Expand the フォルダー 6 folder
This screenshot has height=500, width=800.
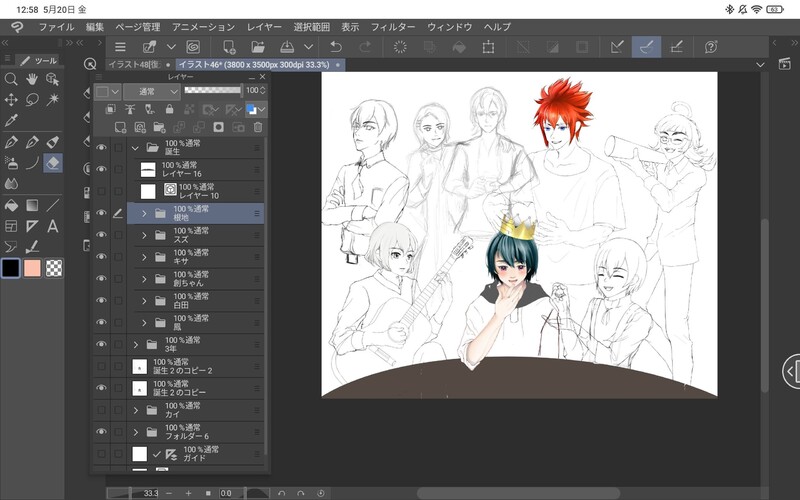[x=136, y=432]
